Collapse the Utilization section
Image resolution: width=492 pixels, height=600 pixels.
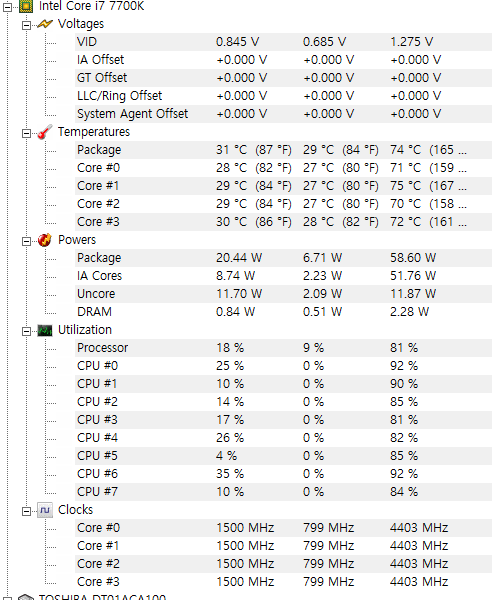[x=26, y=331]
